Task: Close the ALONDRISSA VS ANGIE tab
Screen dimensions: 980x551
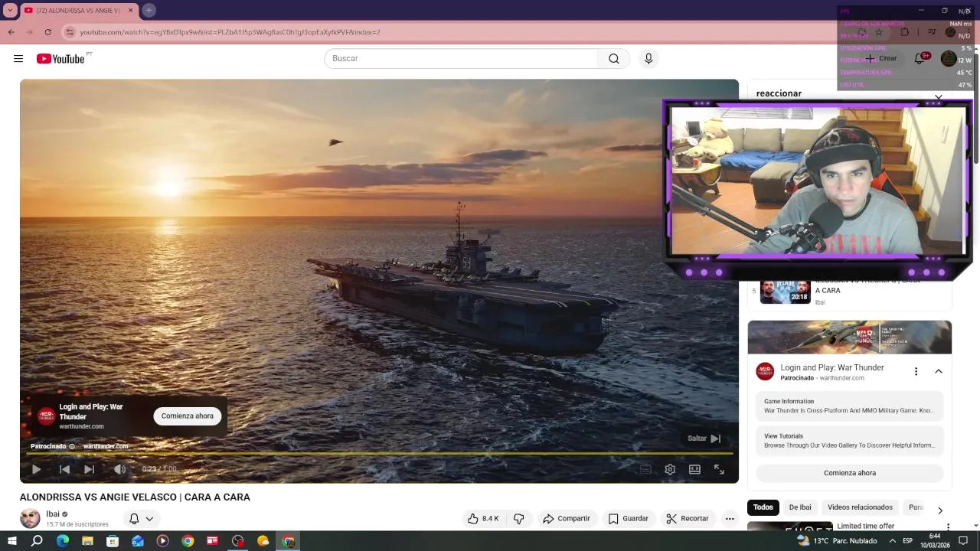Action: (130, 10)
